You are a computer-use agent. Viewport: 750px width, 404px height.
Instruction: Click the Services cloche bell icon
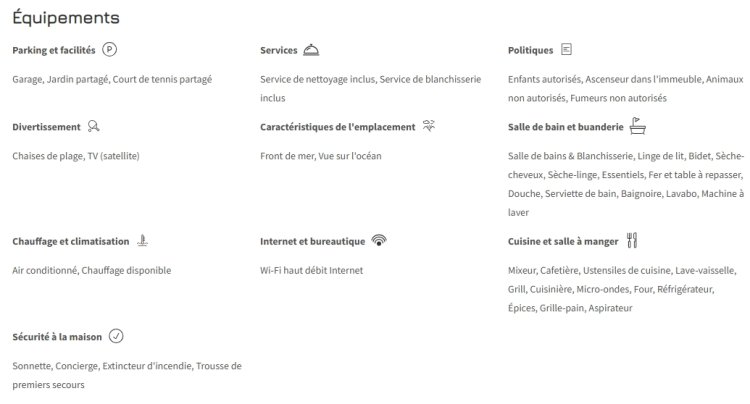pos(311,50)
